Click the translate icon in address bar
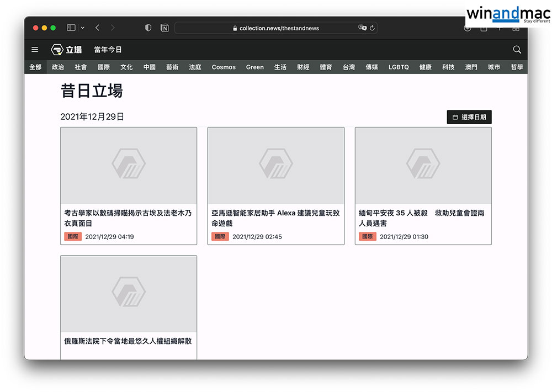 (362, 28)
